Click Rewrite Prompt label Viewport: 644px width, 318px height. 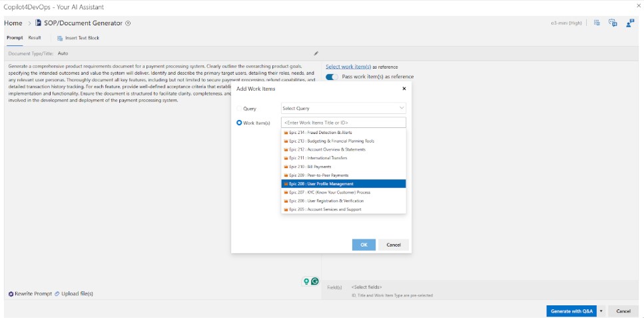(x=33, y=294)
